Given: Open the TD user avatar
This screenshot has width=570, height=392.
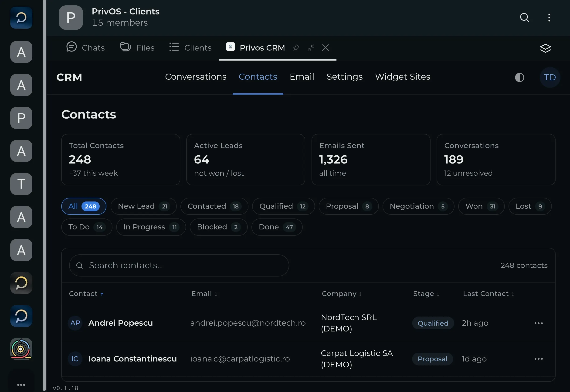Looking at the screenshot, I should [550, 77].
